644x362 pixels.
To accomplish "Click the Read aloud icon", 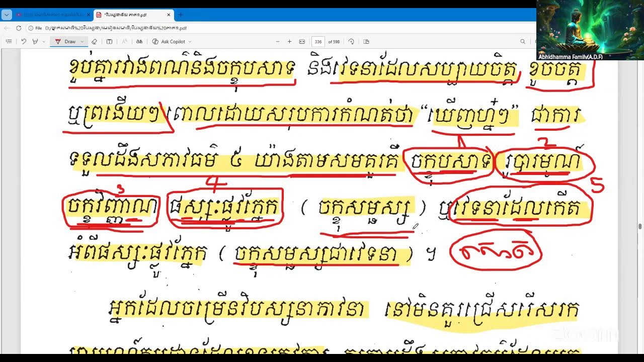I will [125, 42].
